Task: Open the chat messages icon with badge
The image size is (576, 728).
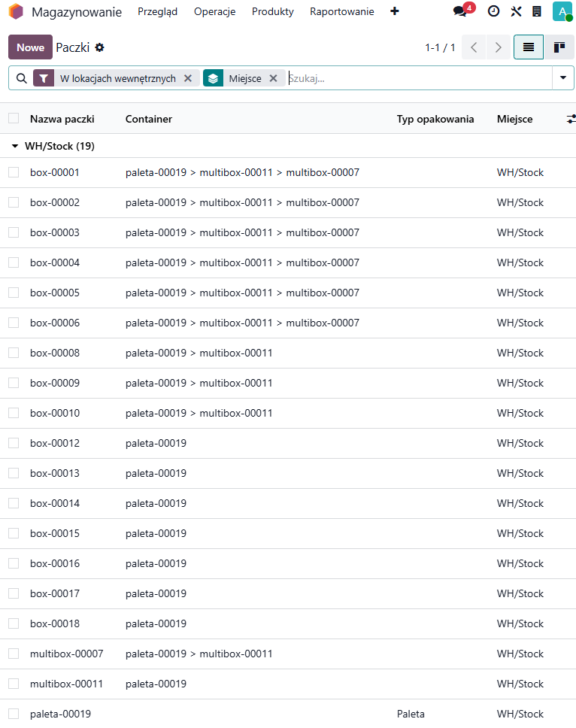Action: coord(460,11)
